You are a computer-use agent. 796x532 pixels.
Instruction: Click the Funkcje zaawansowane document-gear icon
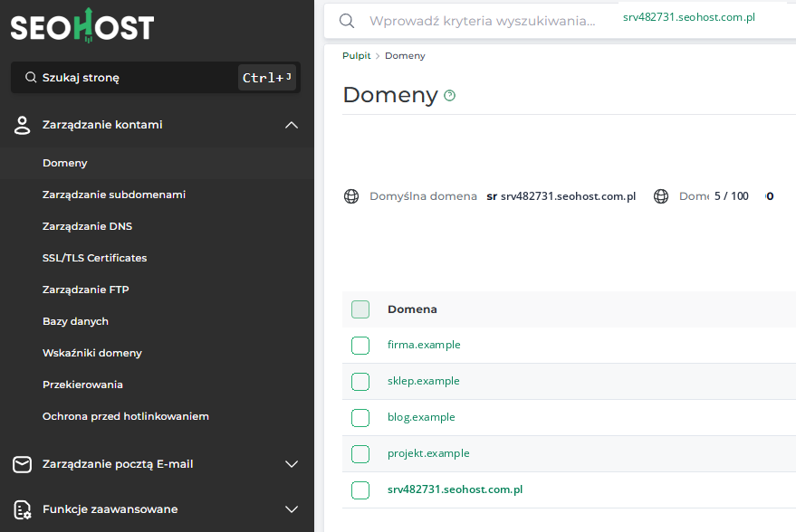click(22, 509)
